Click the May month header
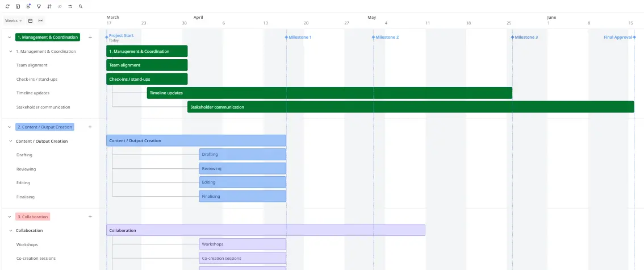 [372, 17]
